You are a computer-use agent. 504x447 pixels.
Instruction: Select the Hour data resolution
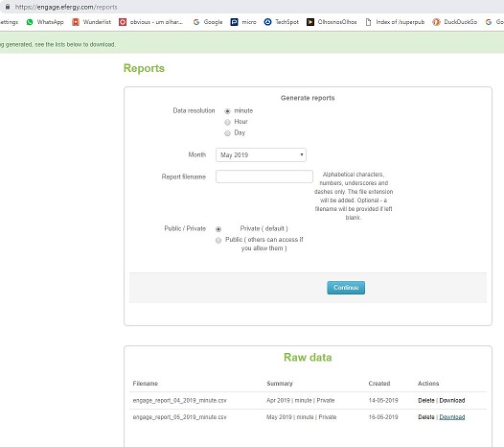228,122
